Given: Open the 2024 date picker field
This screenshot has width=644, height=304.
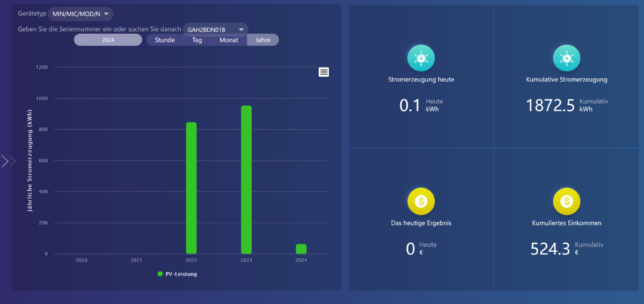Looking at the screenshot, I should [x=108, y=40].
